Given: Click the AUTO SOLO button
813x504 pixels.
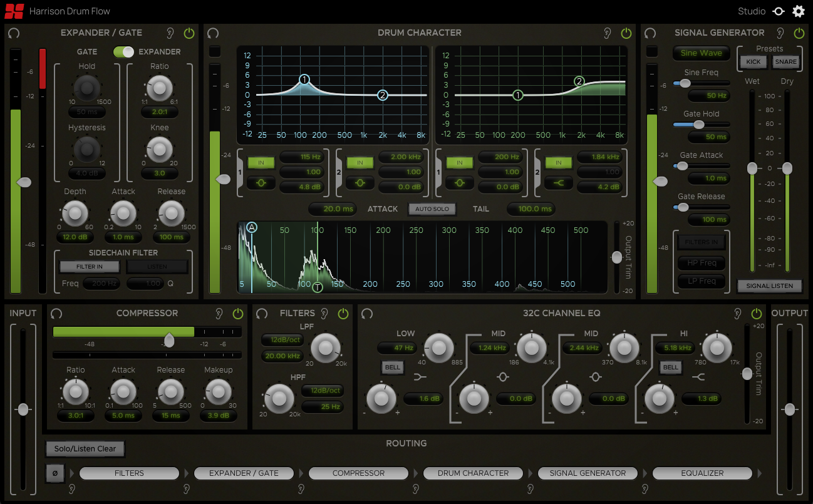Looking at the screenshot, I should tap(432, 208).
